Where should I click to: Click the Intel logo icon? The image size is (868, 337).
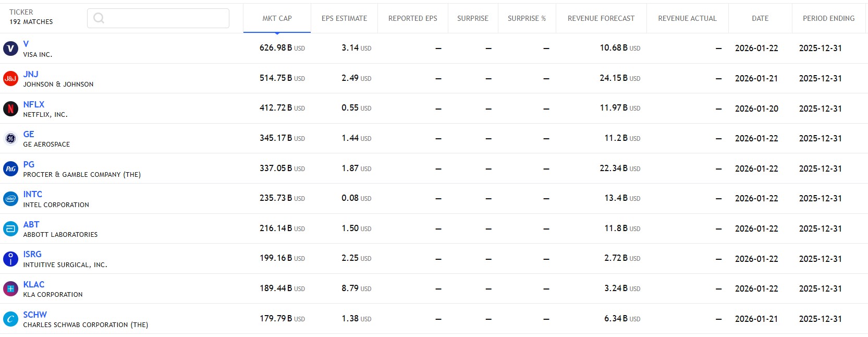pyautogui.click(x=10, y=199)
